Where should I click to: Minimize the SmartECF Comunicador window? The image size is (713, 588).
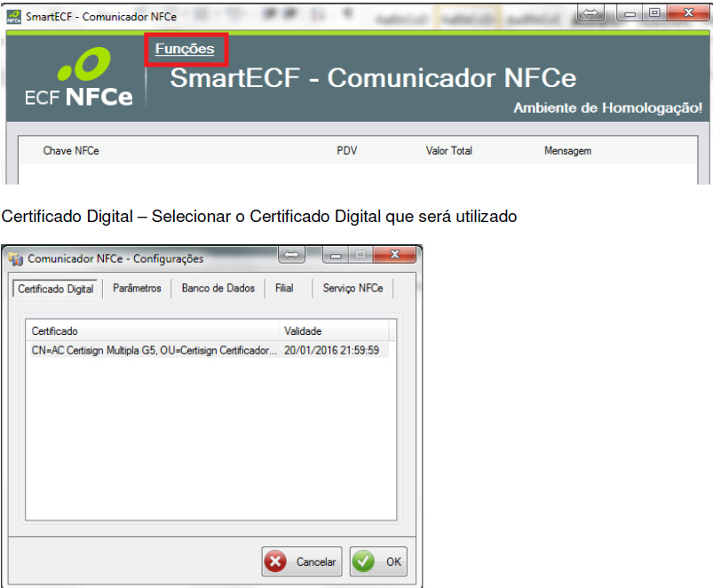630,12
